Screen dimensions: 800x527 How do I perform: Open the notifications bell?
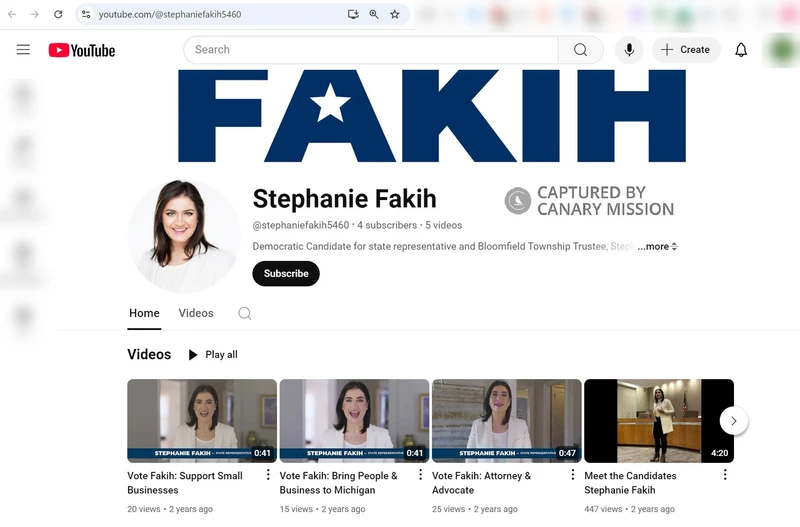(741, 49)
